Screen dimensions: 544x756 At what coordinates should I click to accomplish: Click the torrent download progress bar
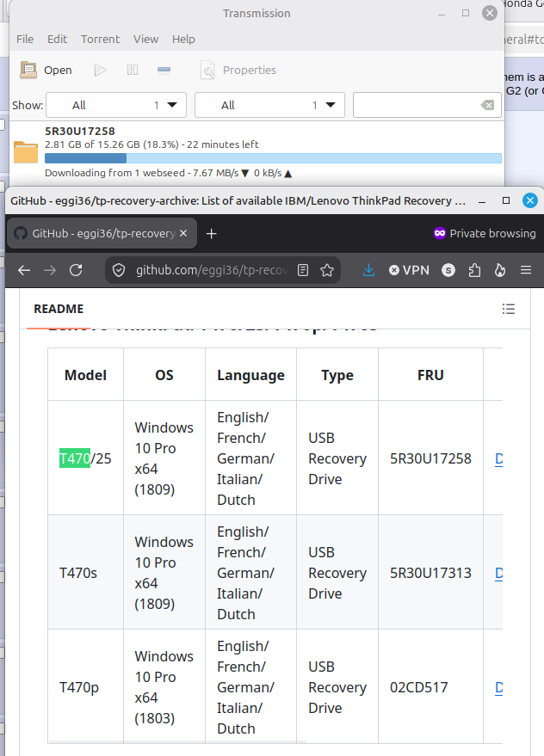coord(273,158)
